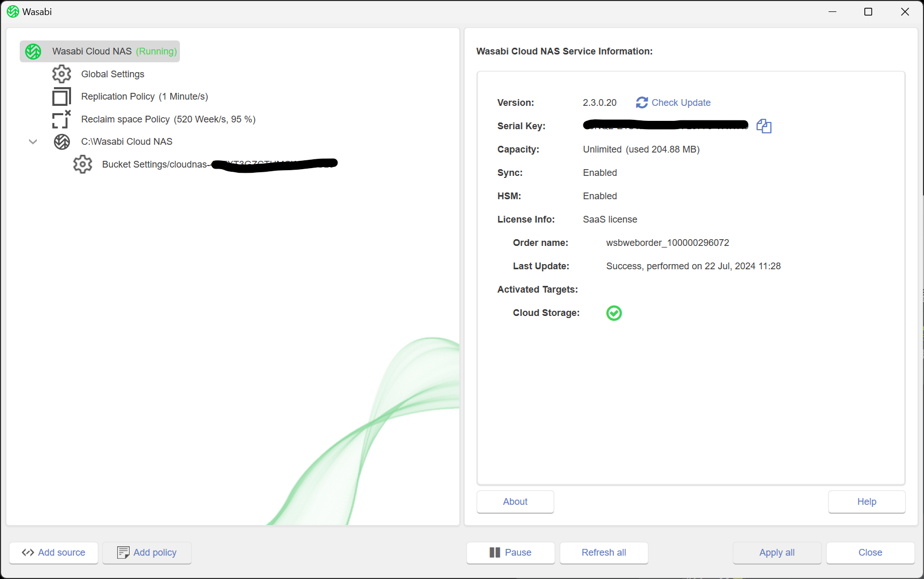Screen dimensions: 924x579
Task: Click the Wasabi logo in the title bar
Action: point(13,11)
